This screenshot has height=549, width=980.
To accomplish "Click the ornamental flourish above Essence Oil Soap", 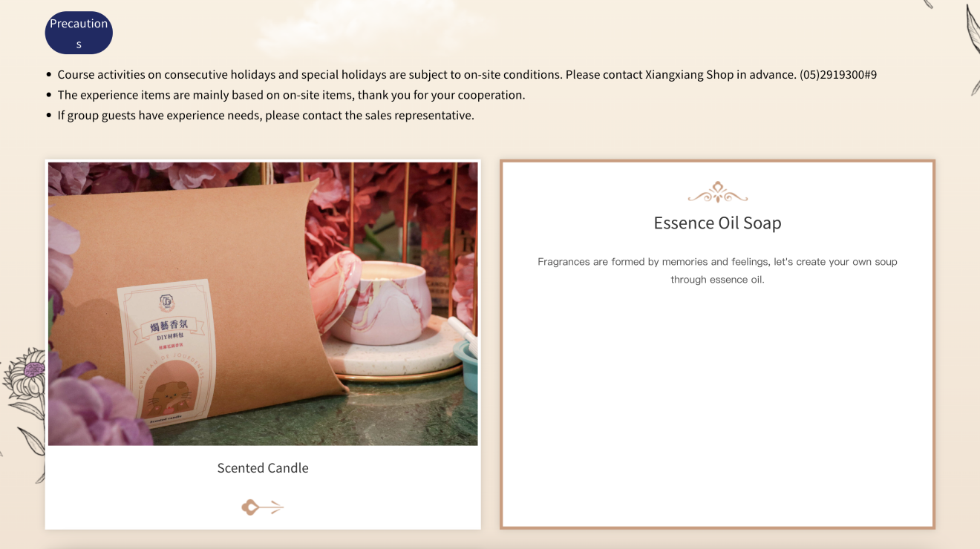I will [x=717, y=193].
